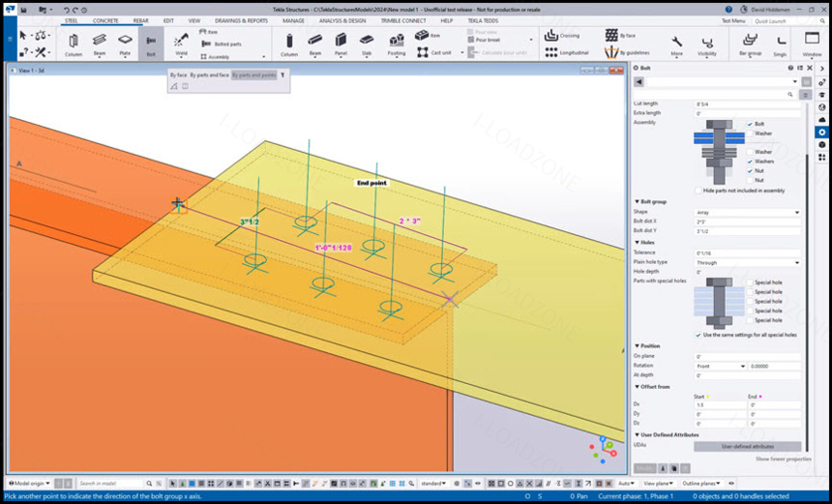Choose By parts and points option
This screenshot has height=504, width=832.
(254, 75)
